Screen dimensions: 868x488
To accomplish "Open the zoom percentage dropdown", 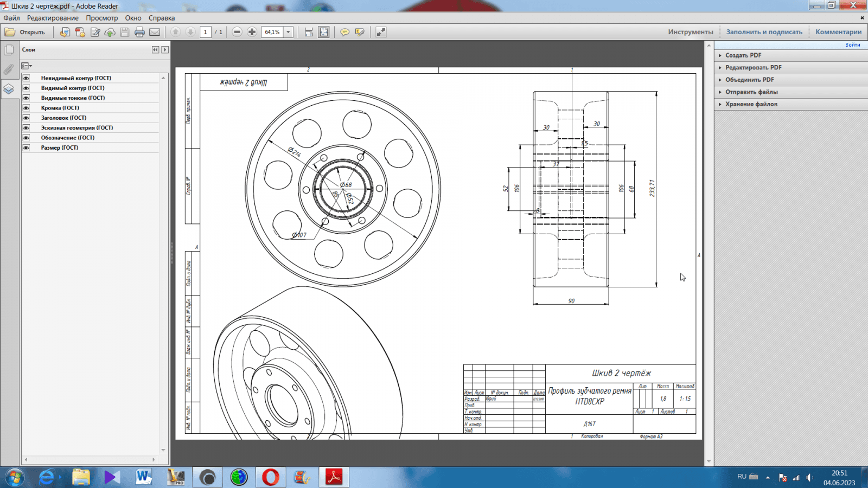I will click(x=288, y=32).
